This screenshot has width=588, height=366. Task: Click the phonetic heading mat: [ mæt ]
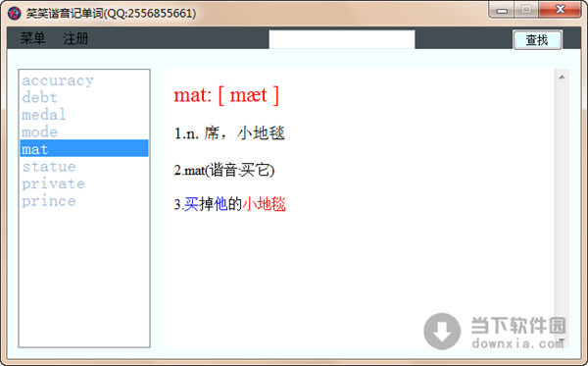click(x=226, y=95)
